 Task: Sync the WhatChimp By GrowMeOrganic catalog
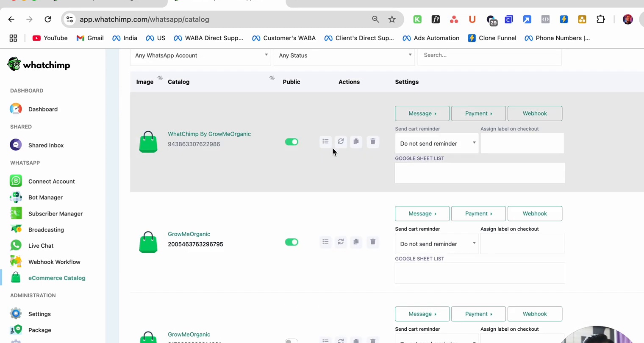341,141
